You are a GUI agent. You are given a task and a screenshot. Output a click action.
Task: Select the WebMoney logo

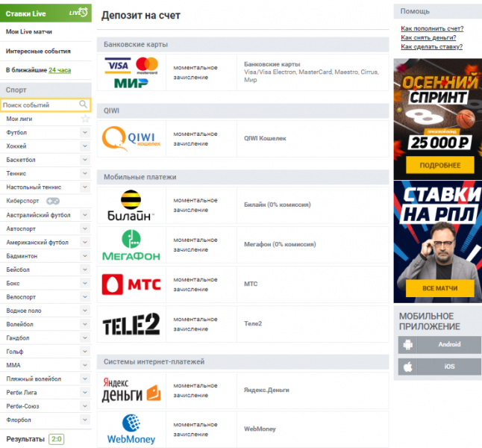click(x=131, y=429)
